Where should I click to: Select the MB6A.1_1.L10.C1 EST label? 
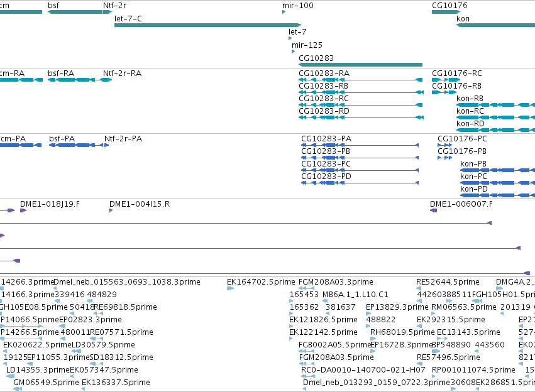pos(355,295)
